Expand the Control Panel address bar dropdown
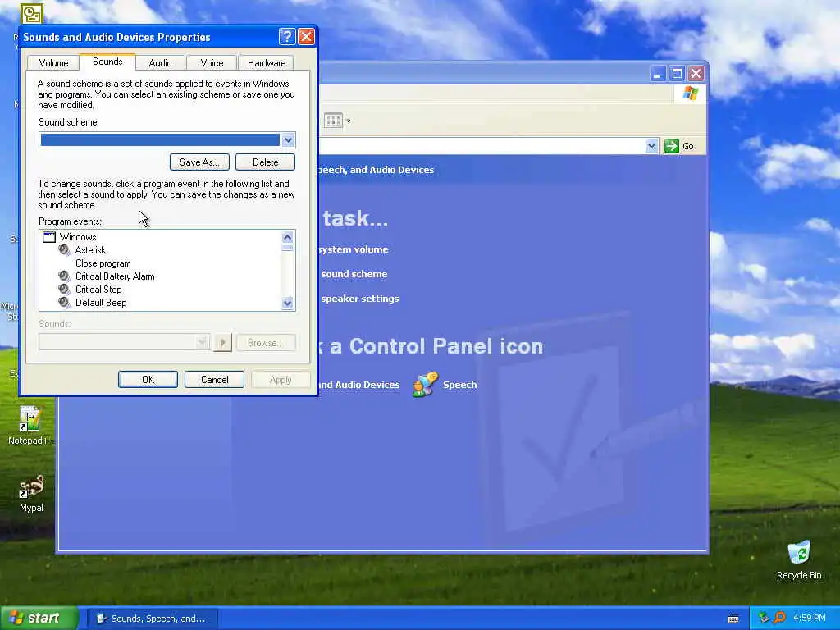Viewport: 840px width, 630px height. click(x=651, y=146)
